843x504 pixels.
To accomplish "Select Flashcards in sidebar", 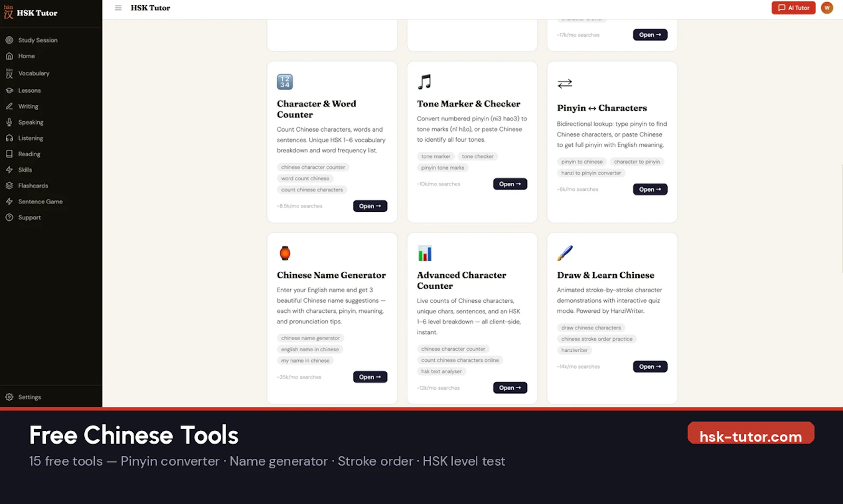I will click(33, 185).
